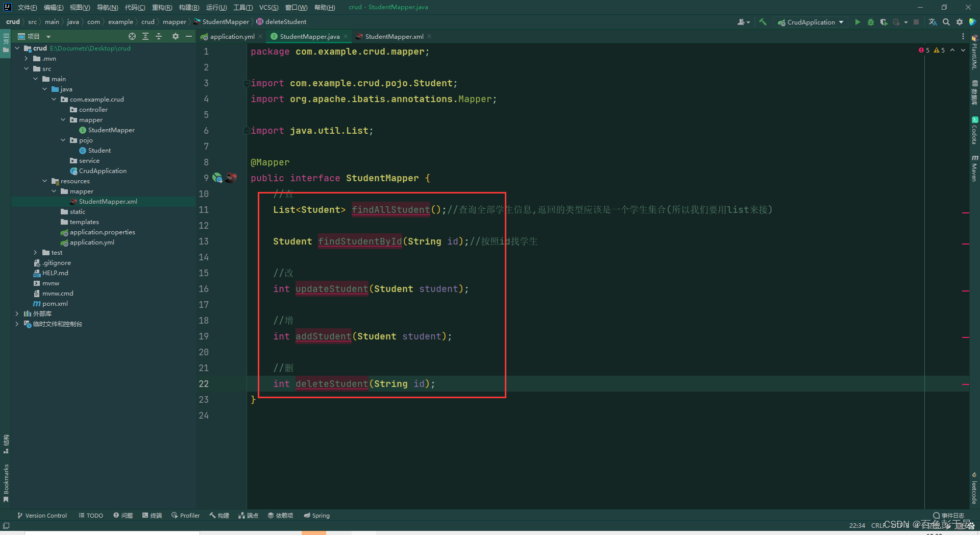Screen dimensions: 980x535
Task: Collapse the com.example.crud package
Action: (54, 99)
